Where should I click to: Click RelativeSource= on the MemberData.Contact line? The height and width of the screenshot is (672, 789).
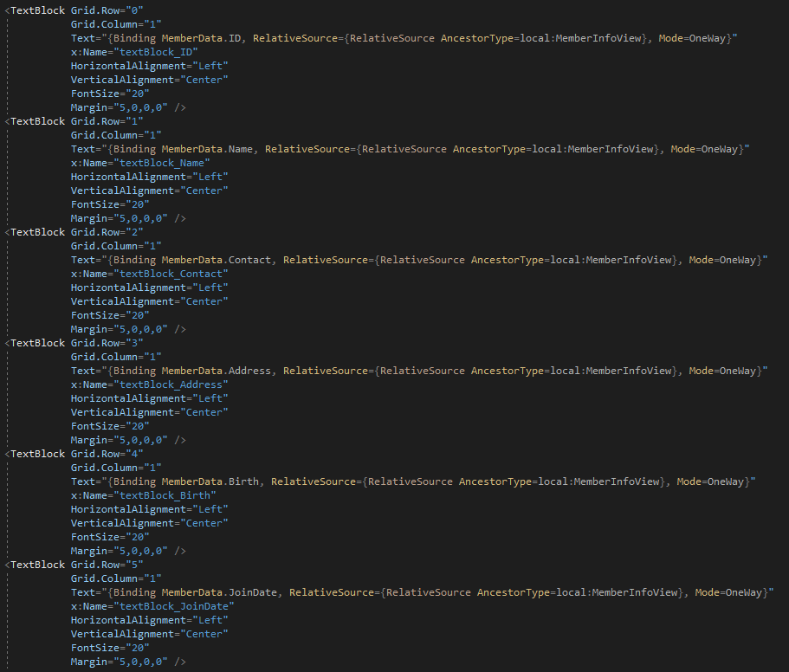coord(328,260)
